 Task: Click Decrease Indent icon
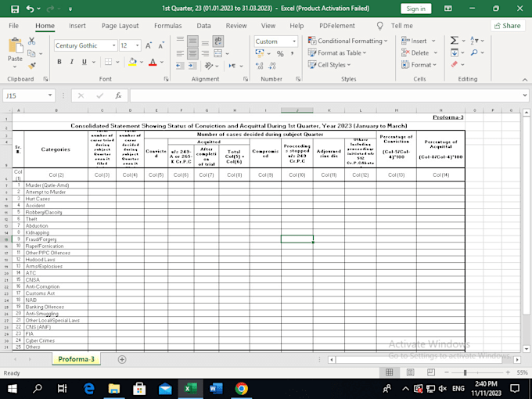180,66
